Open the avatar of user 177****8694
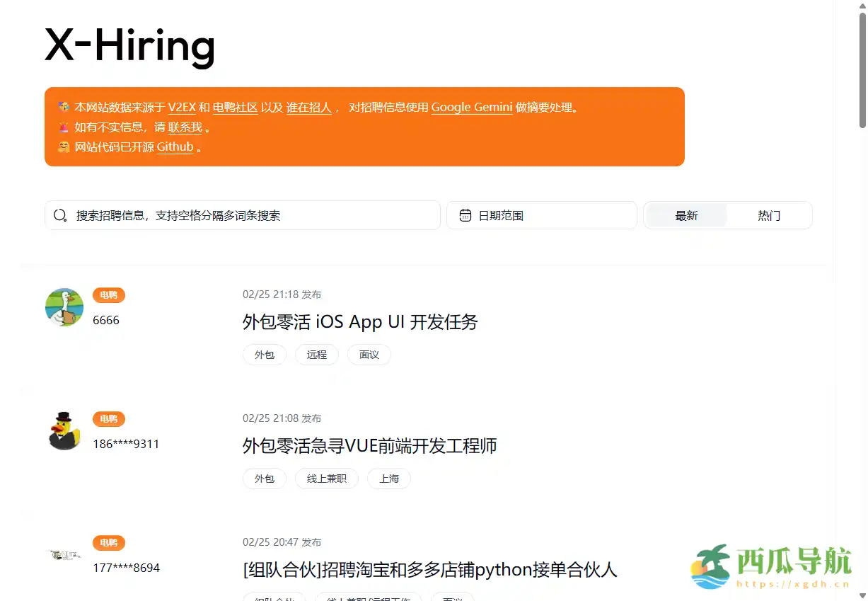The height and width of the screenshot is (601, 868). pos(64,554)
